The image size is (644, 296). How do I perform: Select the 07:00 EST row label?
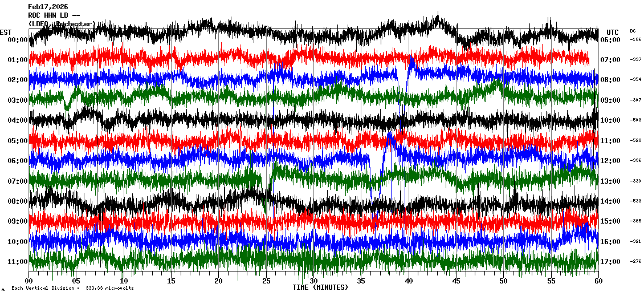(x=18, y=181)
